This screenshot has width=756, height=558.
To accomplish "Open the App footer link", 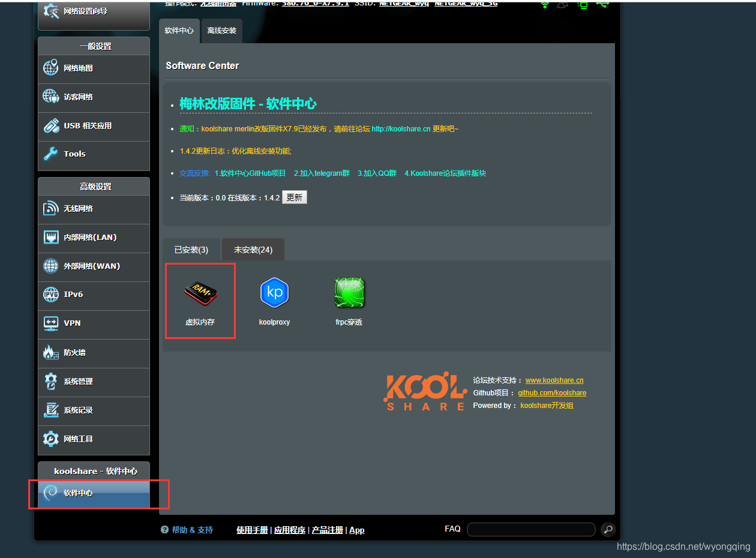I will tap(357, 530).
